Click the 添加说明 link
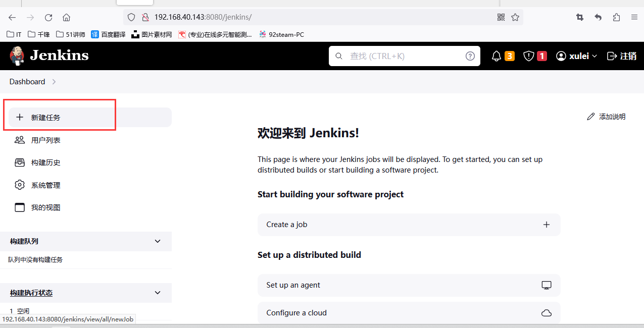This screenshot has width=644, height=328. 606,117
